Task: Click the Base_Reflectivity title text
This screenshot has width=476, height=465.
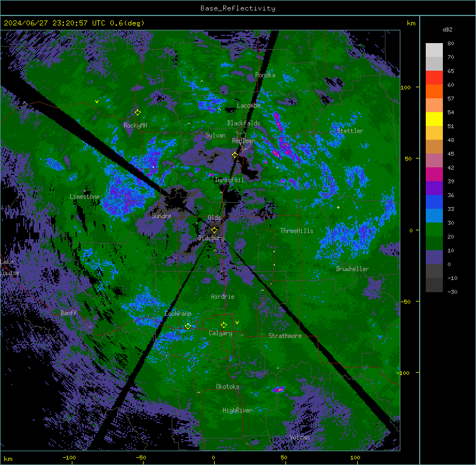Action: click(x=238, y=8)
